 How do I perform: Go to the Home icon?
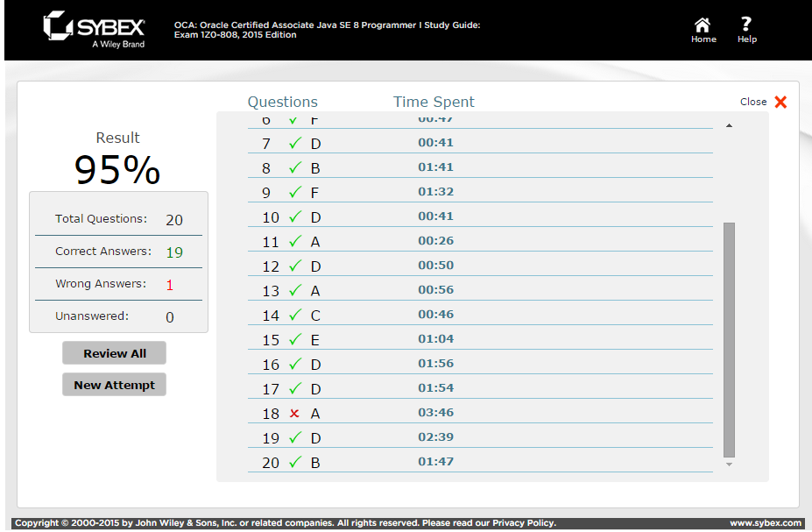click(x=703, y=25)
